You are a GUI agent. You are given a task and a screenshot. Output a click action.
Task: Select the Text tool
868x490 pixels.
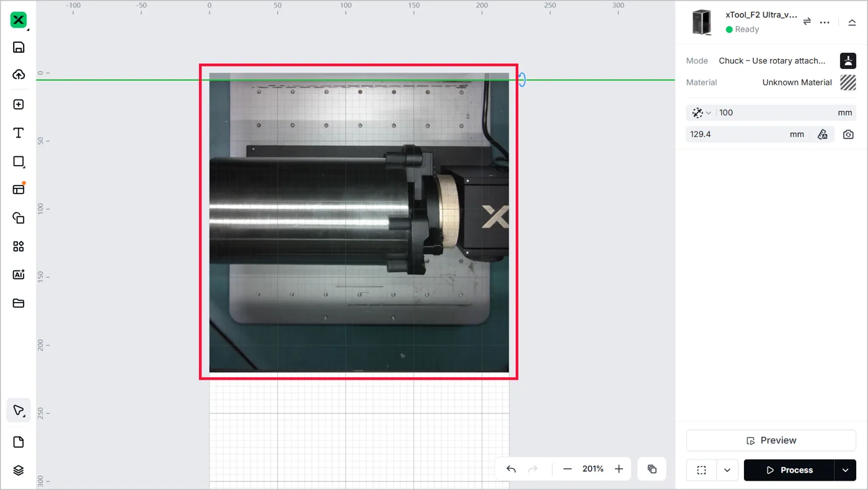(x=19, y=133)
